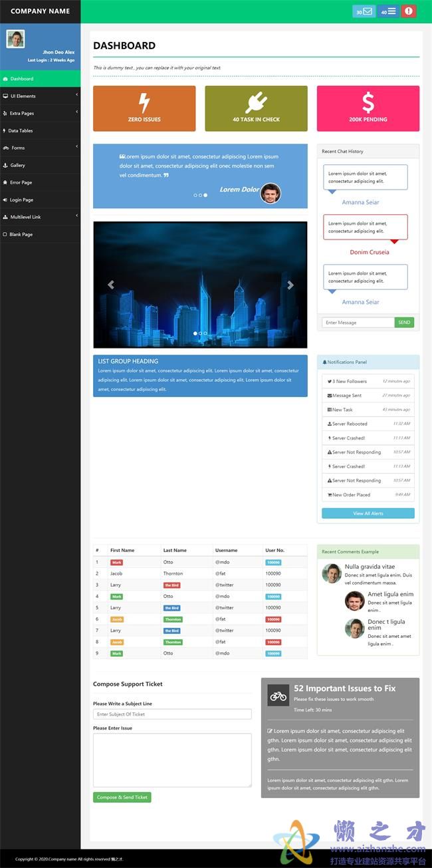The image size is (432, 868).
Task: Click the red alert exclamation icon
Action: point(409,11)
